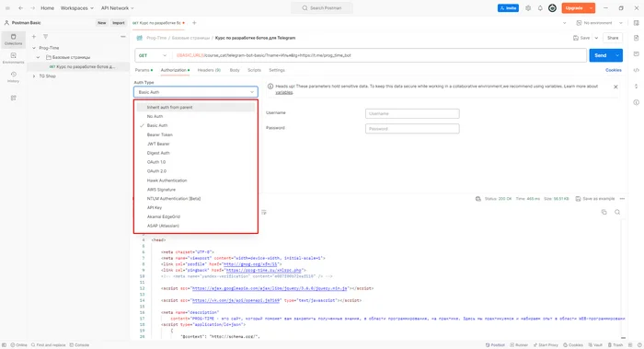Open collections options three-dot menu
Screen dimensions: 644x349
point(122,37)
